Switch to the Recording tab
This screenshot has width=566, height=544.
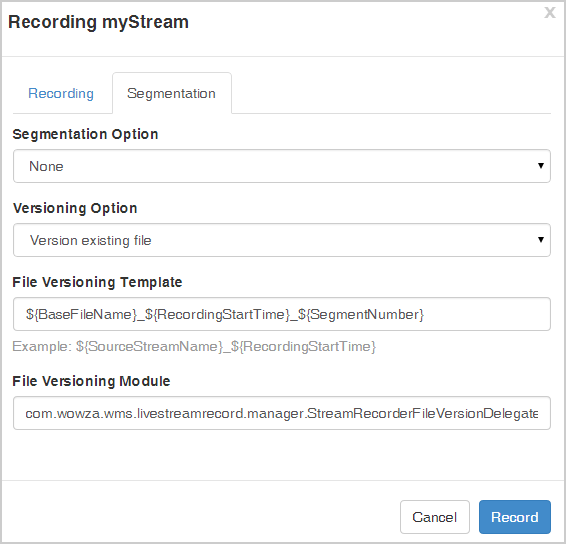pyautogui.click(x=61, y=93)
